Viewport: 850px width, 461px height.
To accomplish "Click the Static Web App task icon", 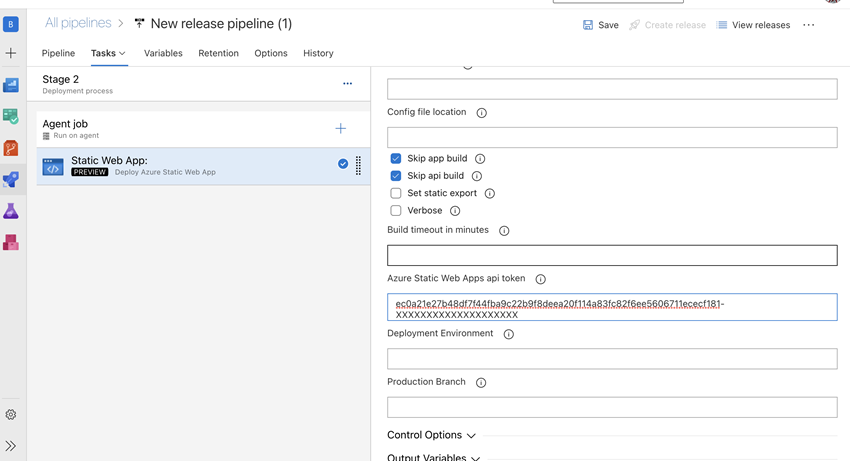I will point(53,167).
